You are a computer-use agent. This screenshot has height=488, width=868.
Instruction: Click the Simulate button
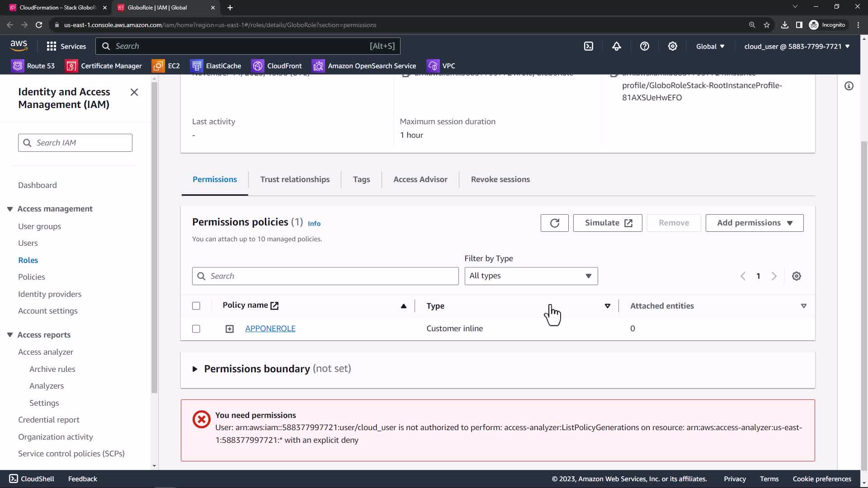pos(607,223)
